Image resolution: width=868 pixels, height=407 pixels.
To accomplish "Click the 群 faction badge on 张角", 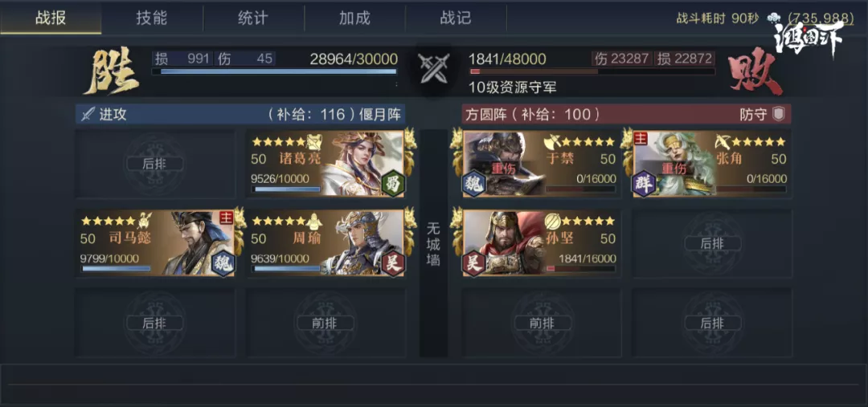I will (x=643, y=184).
